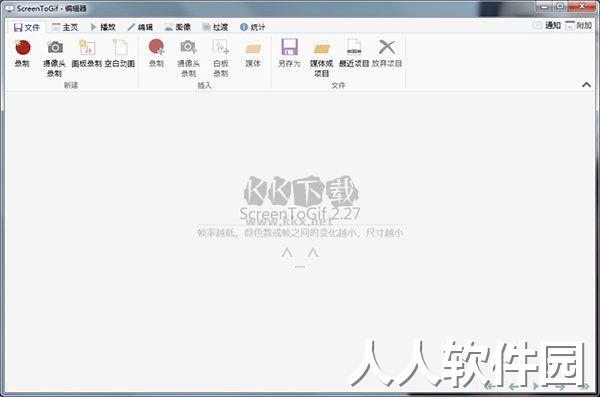Open the 编辑 (Edit) tab

pos(140,27)
